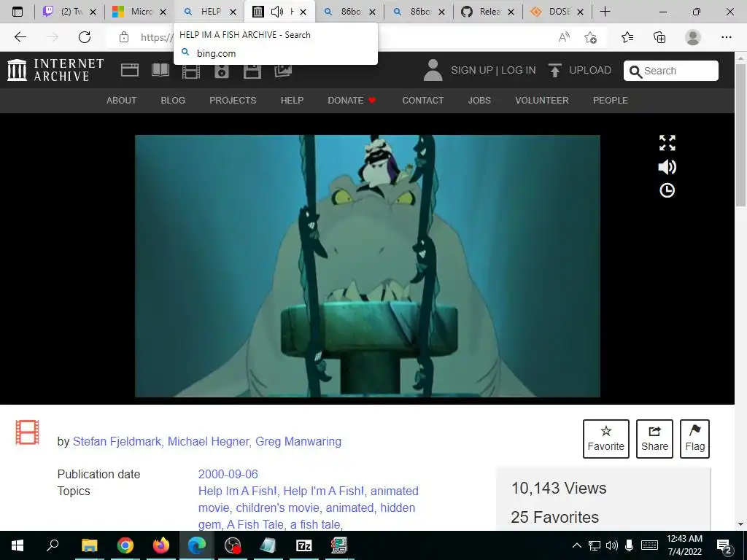Open the Internet Archive home logo
The width and height of the screenshot is (747, 560).
[x=55, y=70]
